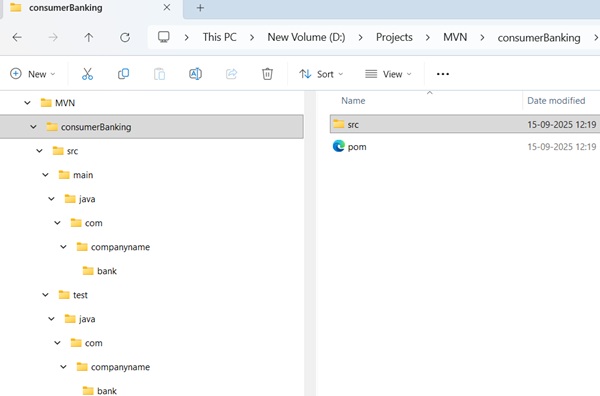
Task: Click pom's date 15-09-2025 12:19
Action: click(x=561, y=147)
